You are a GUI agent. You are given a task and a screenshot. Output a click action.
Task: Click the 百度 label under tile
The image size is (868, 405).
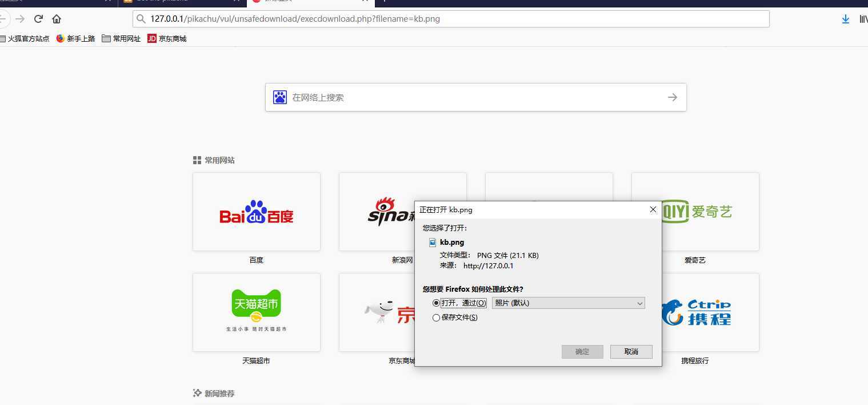[x=257, y=260]
